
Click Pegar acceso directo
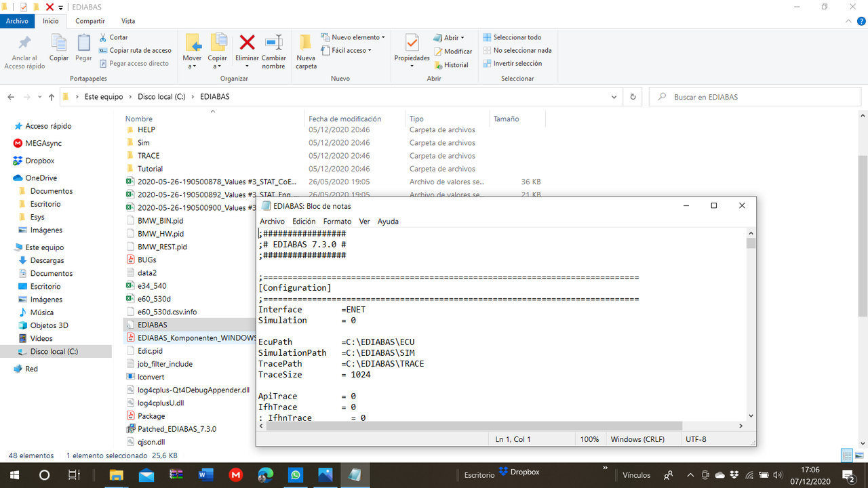point(134,63)
